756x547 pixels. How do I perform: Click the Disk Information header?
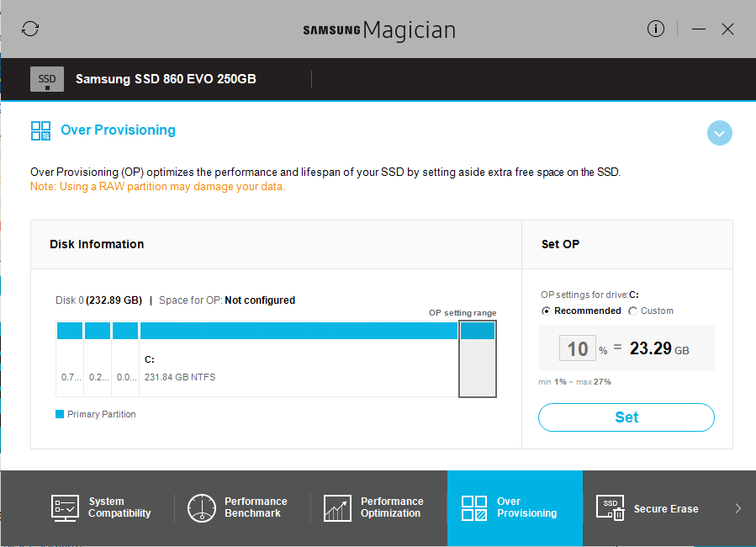(97, 245)
